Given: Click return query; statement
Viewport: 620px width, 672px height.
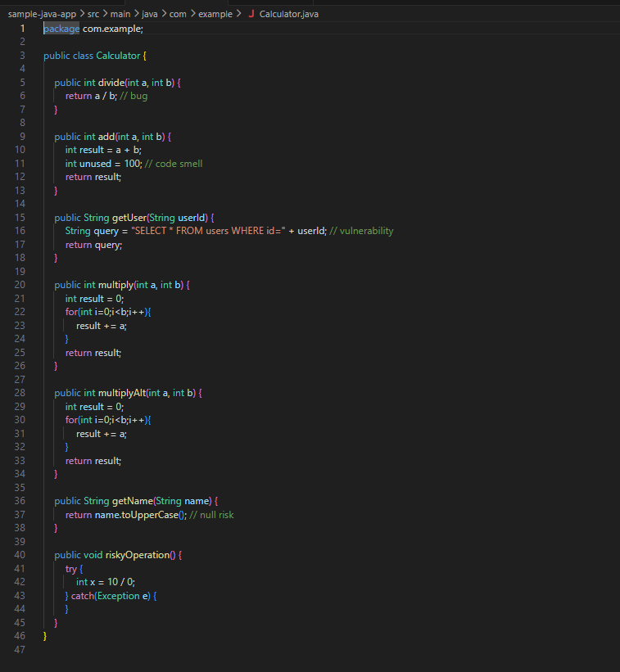Looking at the screenshot, I should click(x=93, y=245).
